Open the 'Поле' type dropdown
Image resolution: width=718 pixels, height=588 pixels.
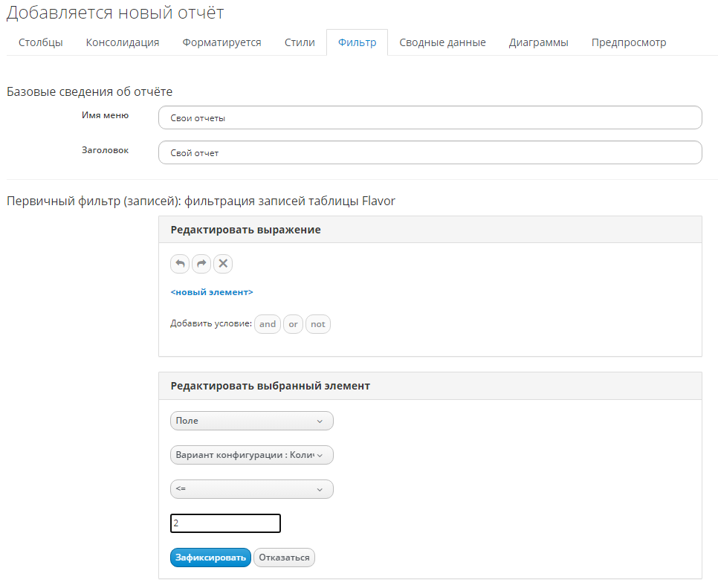(251, 421)
